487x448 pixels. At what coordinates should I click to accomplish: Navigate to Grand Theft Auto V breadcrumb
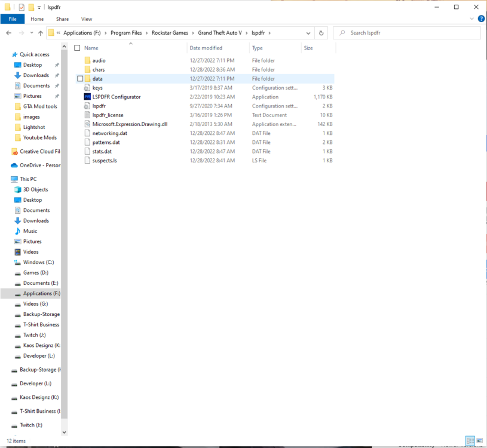click(x=219, y=33)
